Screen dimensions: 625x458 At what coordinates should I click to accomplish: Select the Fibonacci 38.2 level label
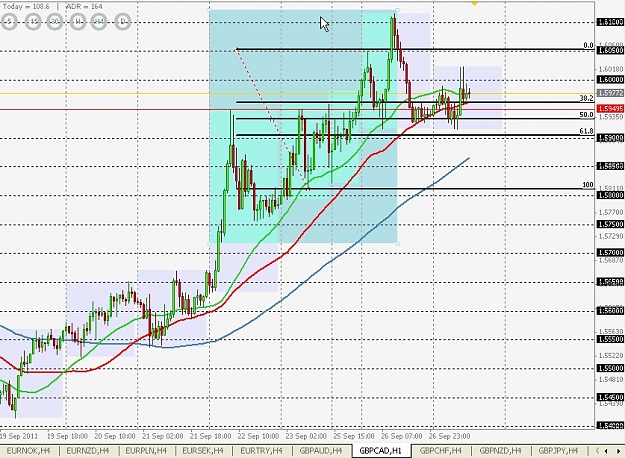pyautogui.click(x=586, y=98)
